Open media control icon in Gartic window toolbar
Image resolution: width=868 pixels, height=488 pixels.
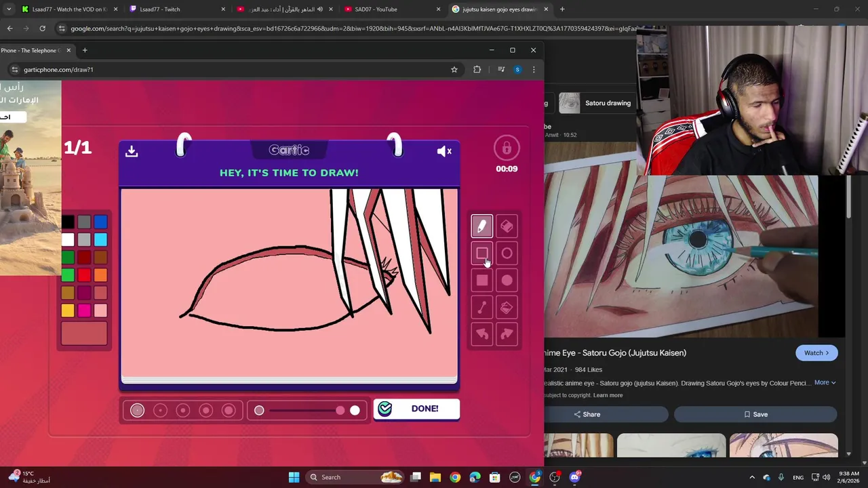pyautogui.click(x=501, y=69)
